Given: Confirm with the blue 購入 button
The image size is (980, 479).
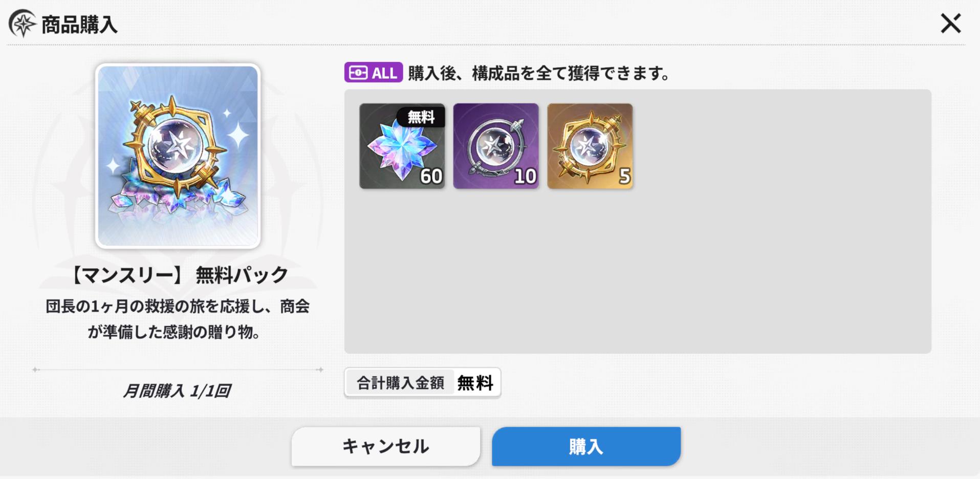Looking at the screenshot, I should (x=586, y=446).
